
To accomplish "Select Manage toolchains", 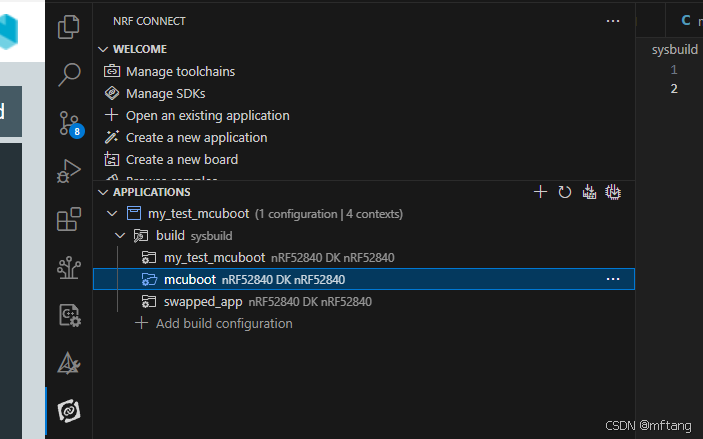I will (x=180, y=71).
